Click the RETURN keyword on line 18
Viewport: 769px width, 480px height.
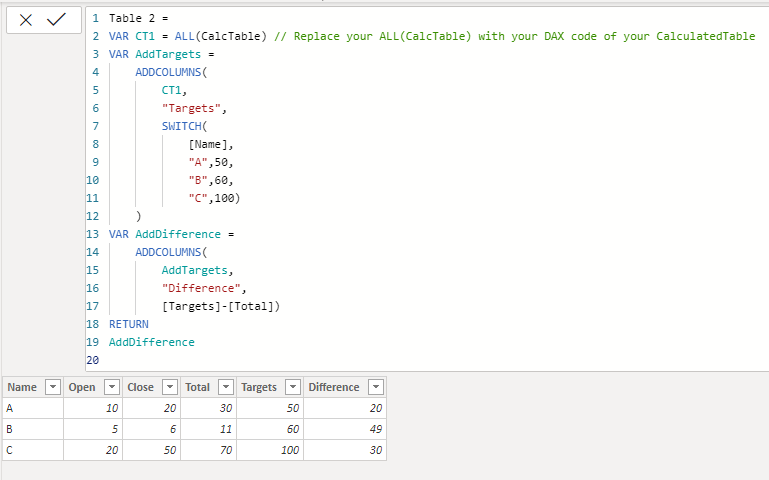(128, 325)
